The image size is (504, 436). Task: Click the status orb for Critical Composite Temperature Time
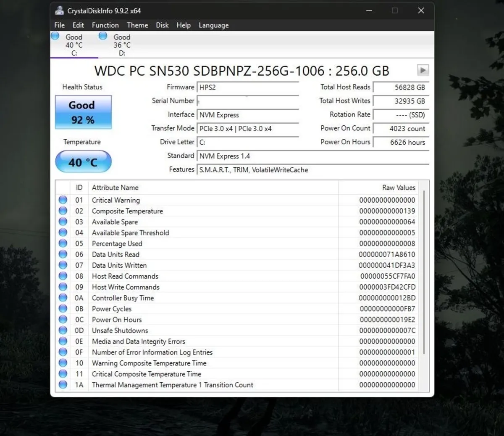coord(63,374)
